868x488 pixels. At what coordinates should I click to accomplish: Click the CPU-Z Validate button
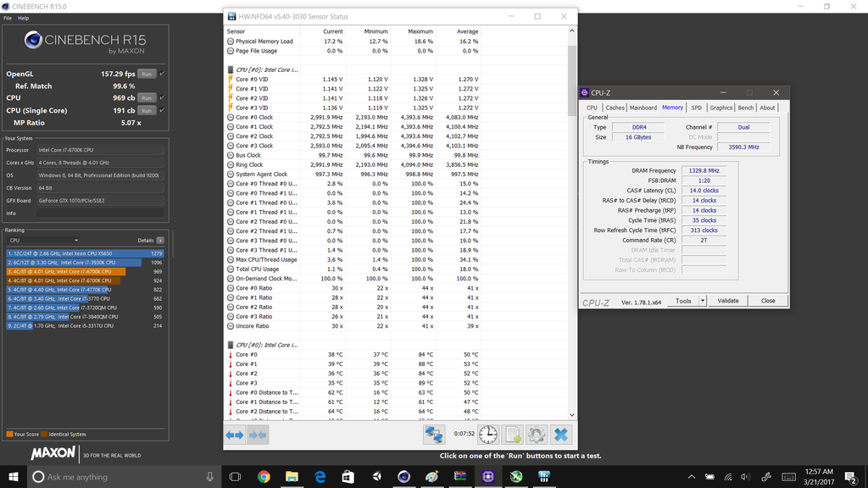pos(728,301)
